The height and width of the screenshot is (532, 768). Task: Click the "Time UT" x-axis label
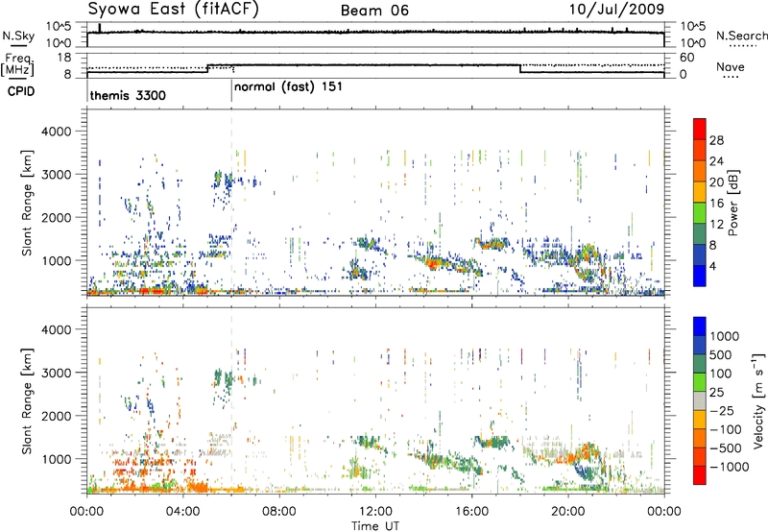point(375,525)
